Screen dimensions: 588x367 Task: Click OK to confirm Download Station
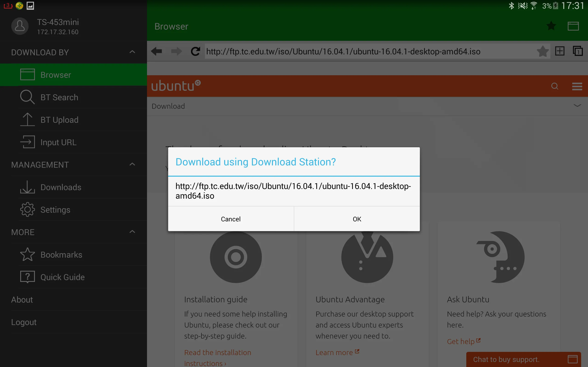click(357, 219)
